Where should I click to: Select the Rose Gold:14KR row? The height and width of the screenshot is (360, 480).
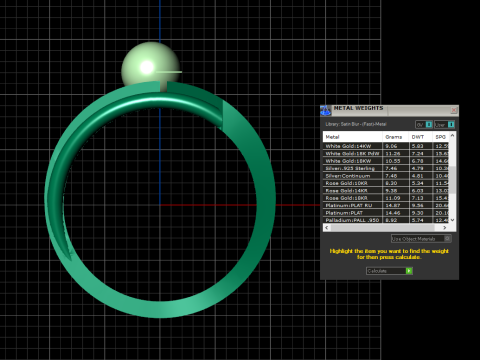(x=386, y=191)
